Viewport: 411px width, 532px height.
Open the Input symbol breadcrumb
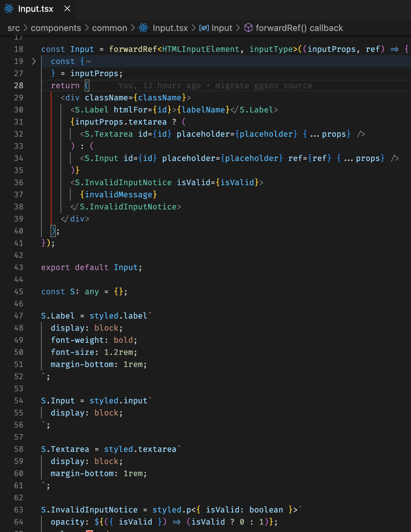222,28
